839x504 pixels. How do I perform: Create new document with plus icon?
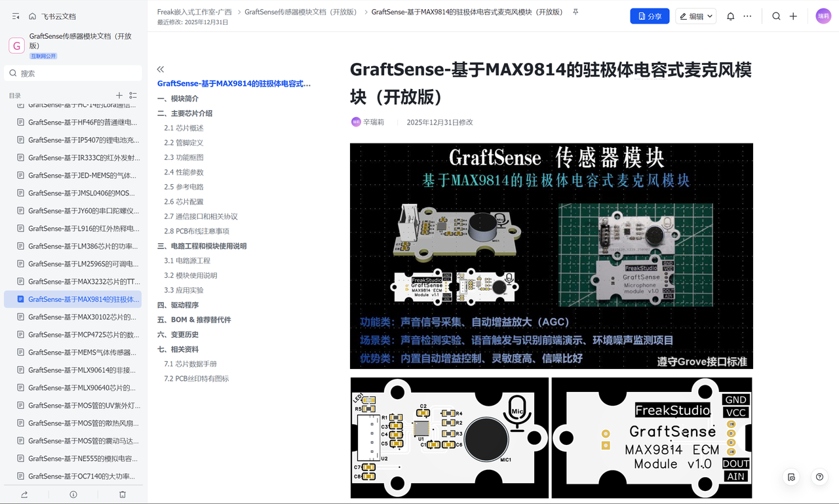tap(793, 16)
